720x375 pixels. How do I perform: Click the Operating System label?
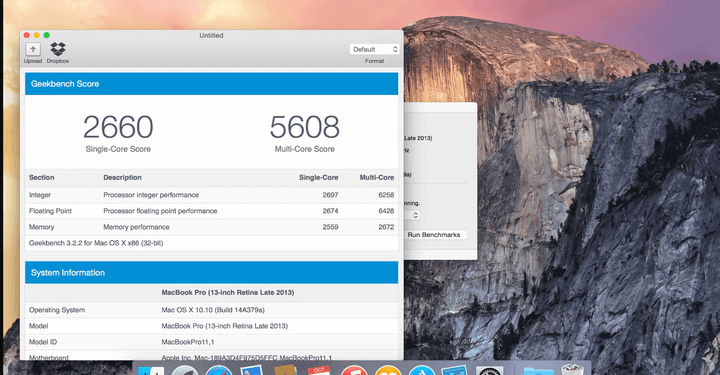tap(57, 310)
